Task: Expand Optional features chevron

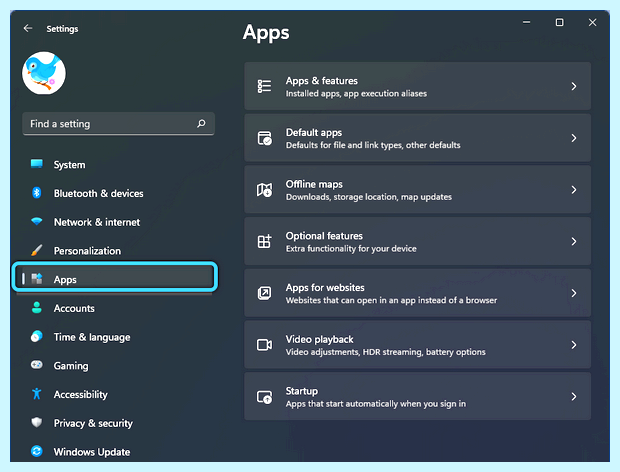Action: tap(574, 241)
